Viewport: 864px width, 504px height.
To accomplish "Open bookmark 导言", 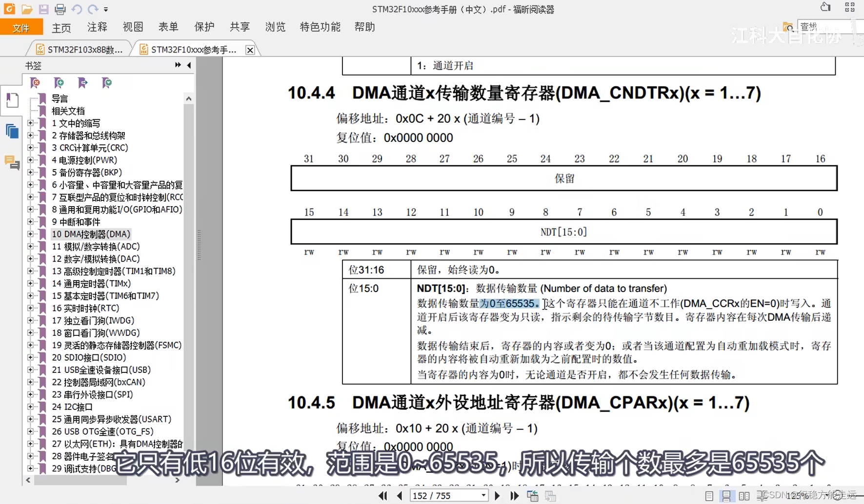I will click(x=60, y=98).
